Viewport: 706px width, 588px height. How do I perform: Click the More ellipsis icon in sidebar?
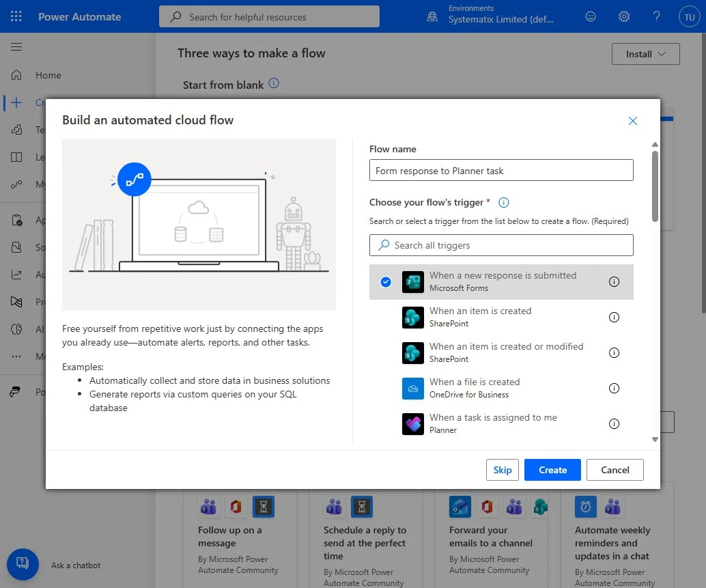click(x=16, y=356)
